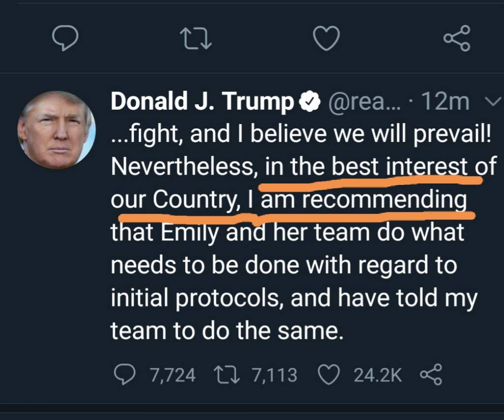The height and width of the screenshot is (420, 504).
Task: Open the tweet by clicking 'team to do the same.'
Action: (225, 331)
